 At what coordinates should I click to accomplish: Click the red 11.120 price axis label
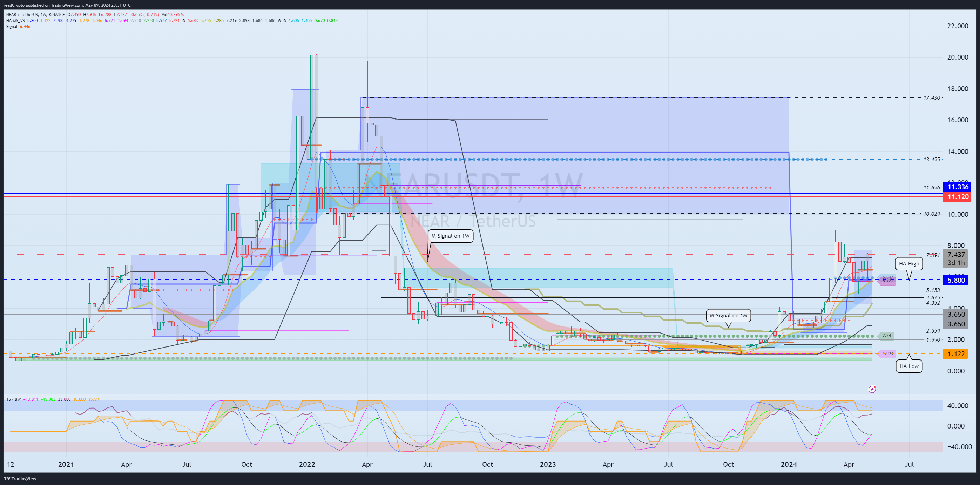click(957, 197)
